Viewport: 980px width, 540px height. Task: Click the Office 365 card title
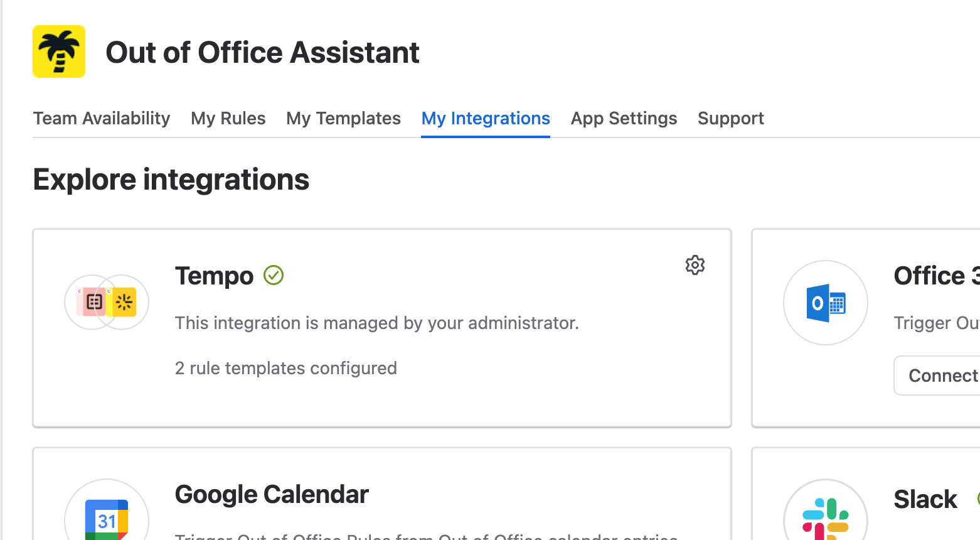pos(937,276)
